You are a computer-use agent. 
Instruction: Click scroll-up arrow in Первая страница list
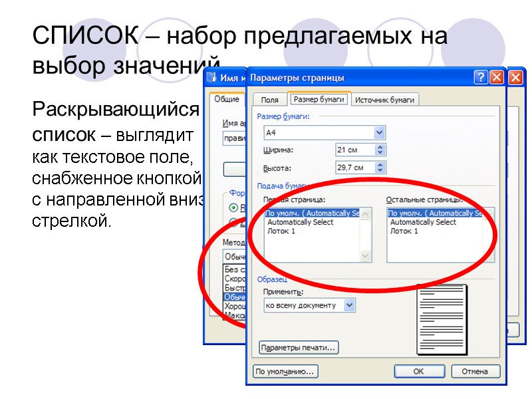pos(364,213)
